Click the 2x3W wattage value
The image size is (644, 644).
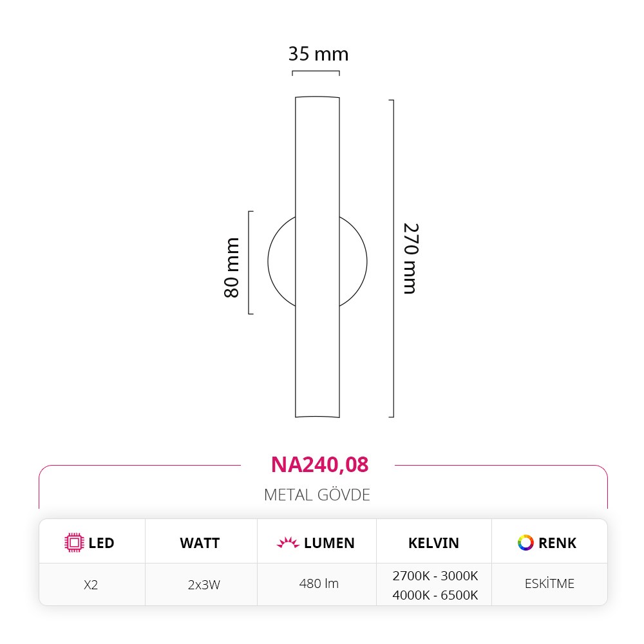(204, 585)
